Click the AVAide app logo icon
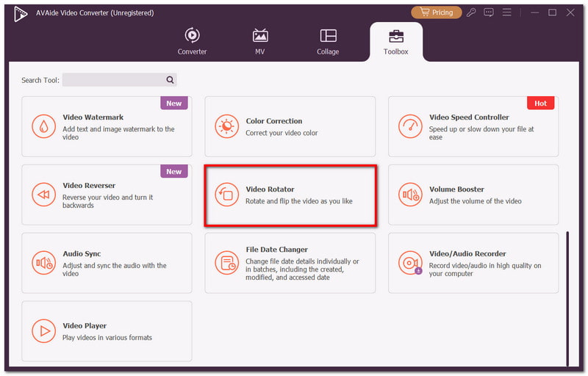 pyautogui.click(x=21, y=14)
